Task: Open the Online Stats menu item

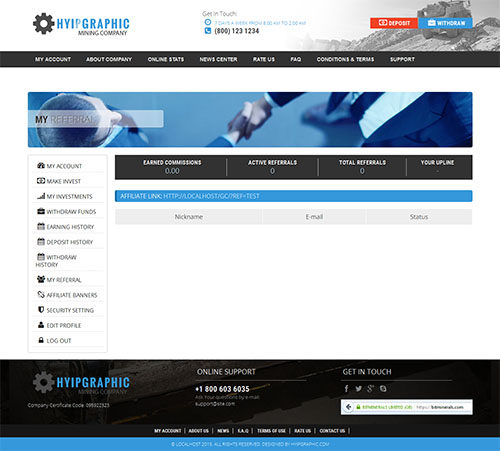Action: tap(166, 59)
